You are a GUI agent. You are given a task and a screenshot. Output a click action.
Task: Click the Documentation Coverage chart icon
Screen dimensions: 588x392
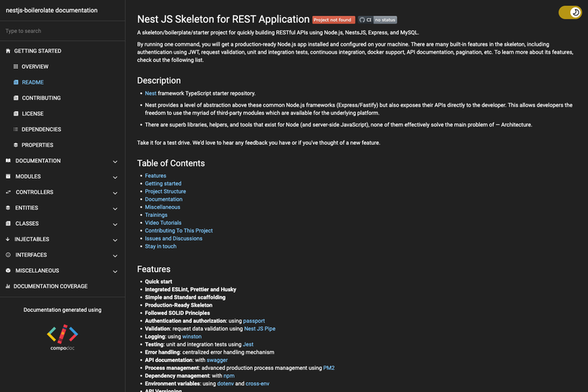click(8, 286)
